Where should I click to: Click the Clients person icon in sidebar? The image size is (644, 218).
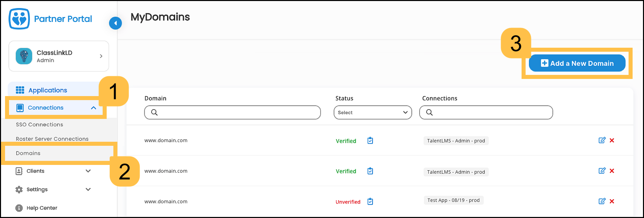19,171
